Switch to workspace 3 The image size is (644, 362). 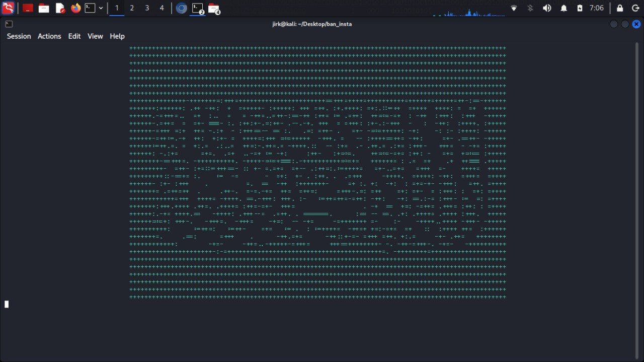coord(147,8)
